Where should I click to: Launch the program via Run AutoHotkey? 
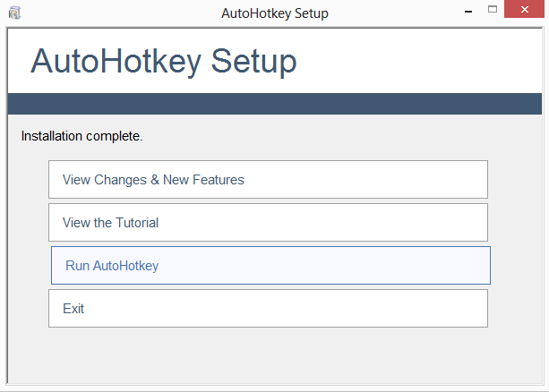(x=270, y=266)
